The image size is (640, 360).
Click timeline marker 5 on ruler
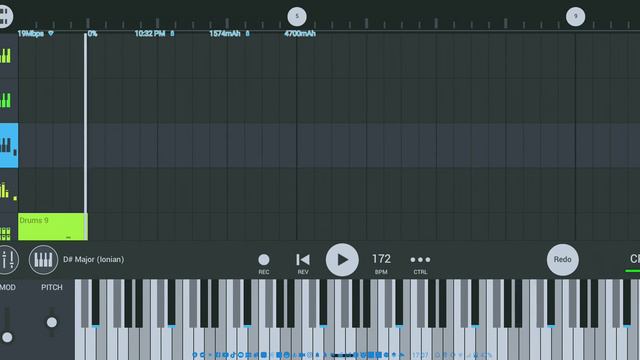[297, 16]
